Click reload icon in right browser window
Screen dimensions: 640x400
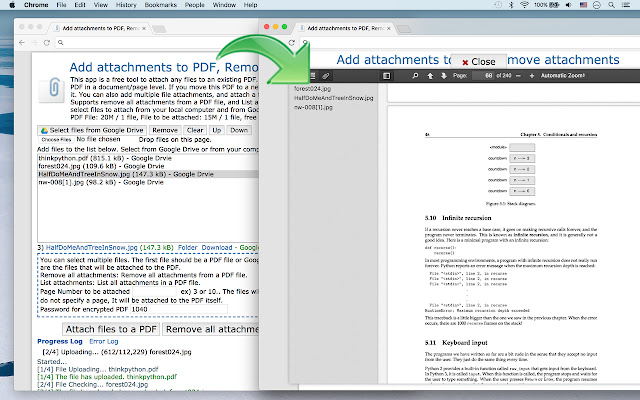pos(291,42)
